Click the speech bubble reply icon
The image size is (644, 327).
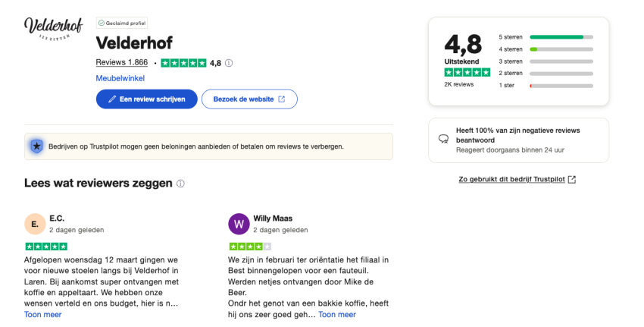pos(444,140)
